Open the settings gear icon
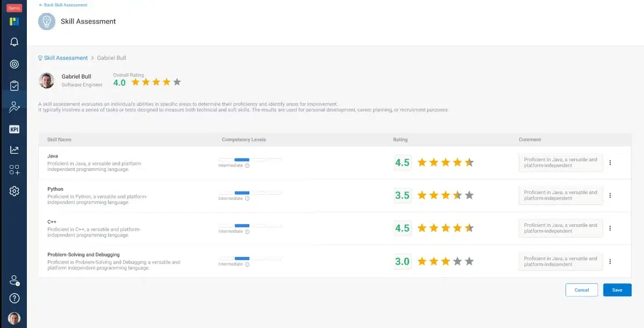 (15, 191)
